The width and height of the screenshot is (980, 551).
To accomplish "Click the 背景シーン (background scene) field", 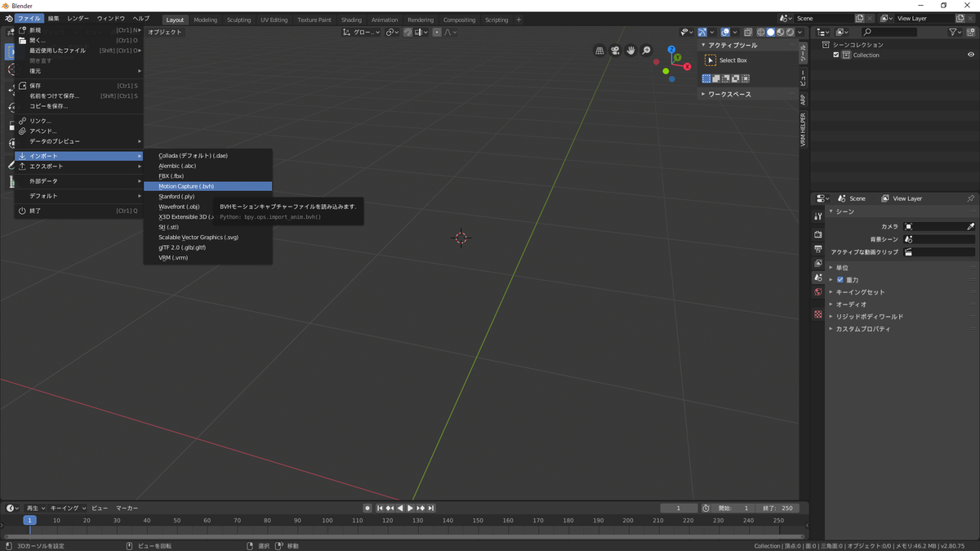I will pos(938,239).
